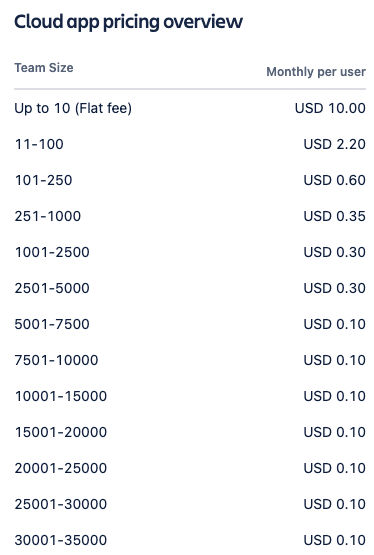Viewport: 374px width, 555px height.
Task: Select the 1001-2500 tier row
Action: pyautogui.click(x=190, y=252)
